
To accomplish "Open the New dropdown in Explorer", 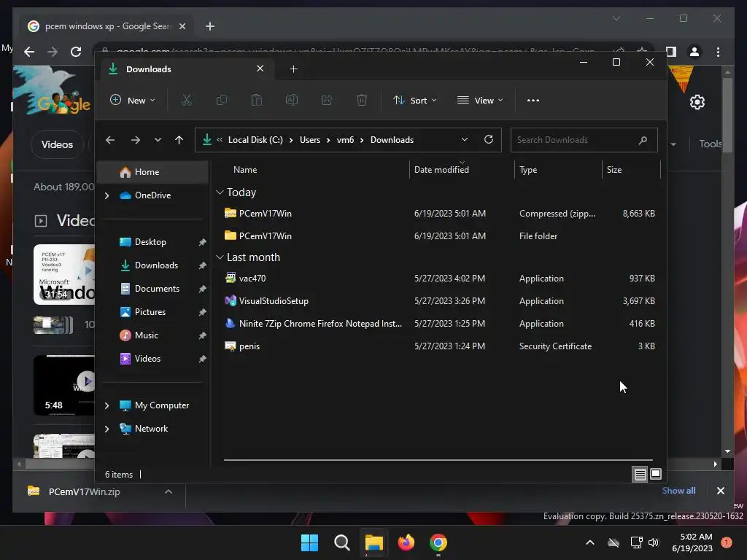I will (133, 100).
